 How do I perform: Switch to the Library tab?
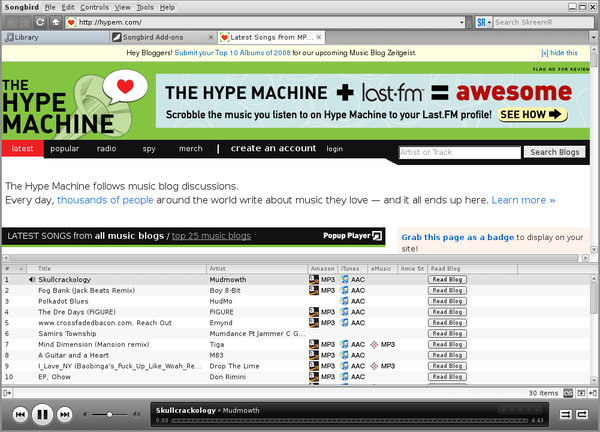[55, 37]
